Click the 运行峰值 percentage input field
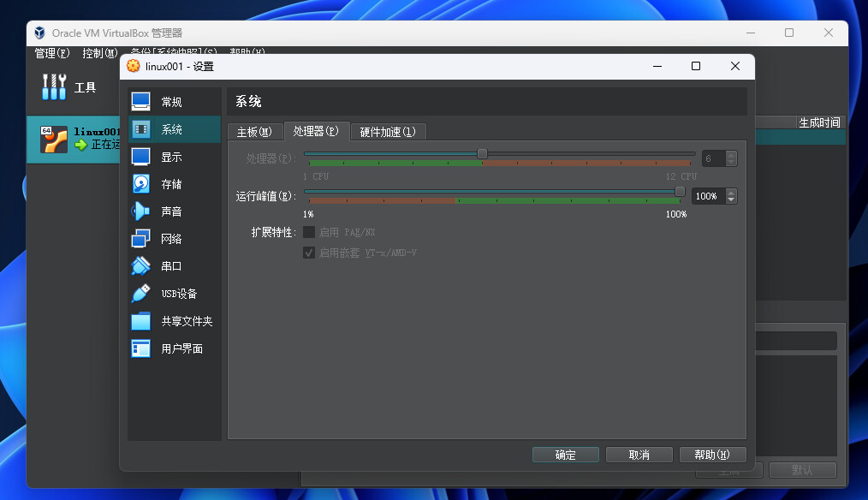This screenshot has width=868, height=500. [707, 196]
